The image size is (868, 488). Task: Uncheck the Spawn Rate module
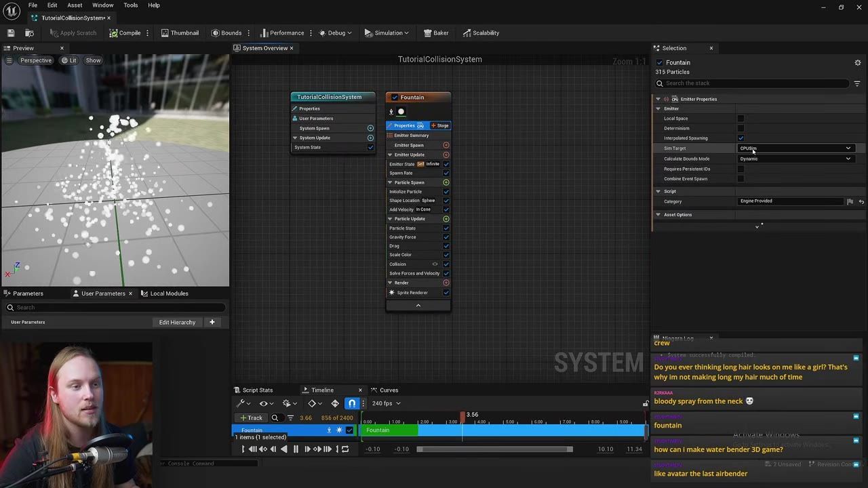point(446,173)
